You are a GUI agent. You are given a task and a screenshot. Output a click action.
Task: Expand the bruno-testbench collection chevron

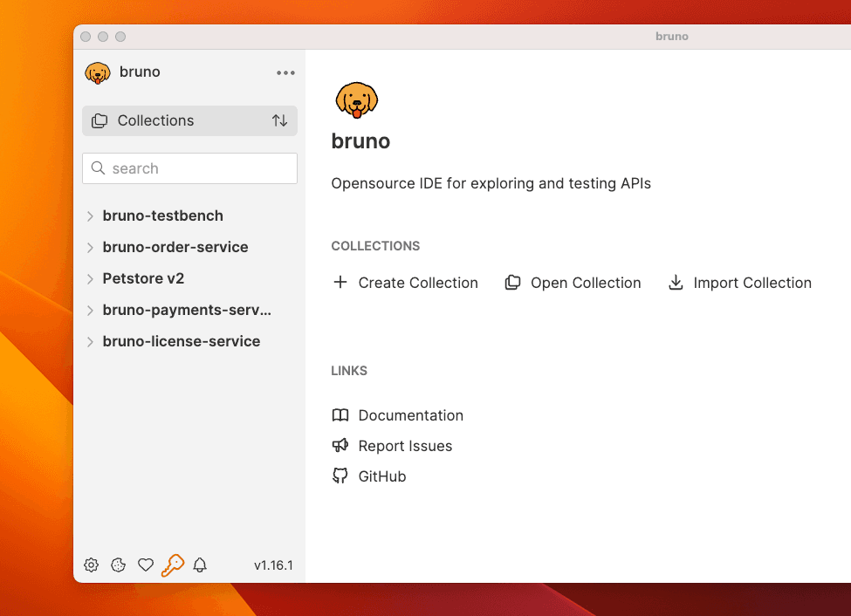click(90, 216)
